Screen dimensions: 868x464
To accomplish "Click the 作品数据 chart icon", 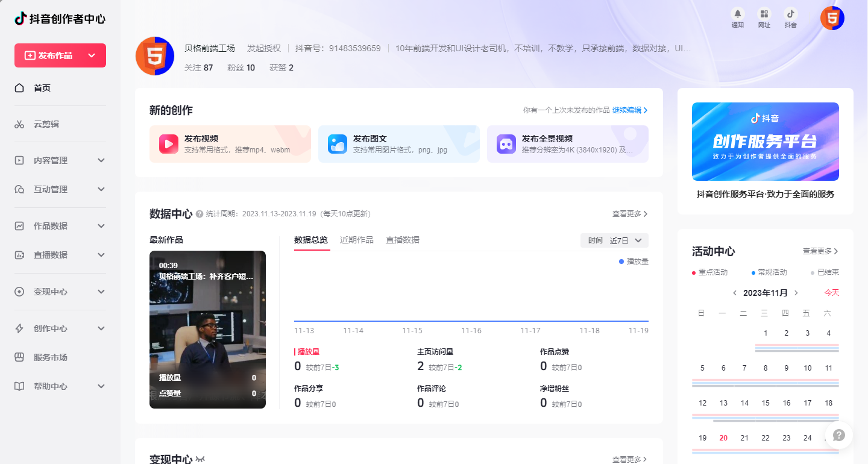I will tap(19, 226).
